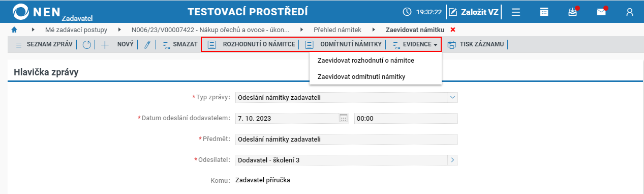Screen dimensions: 644x194
Task: Go to the home breadcrumb icon
Action: click(x=14, y=30)
